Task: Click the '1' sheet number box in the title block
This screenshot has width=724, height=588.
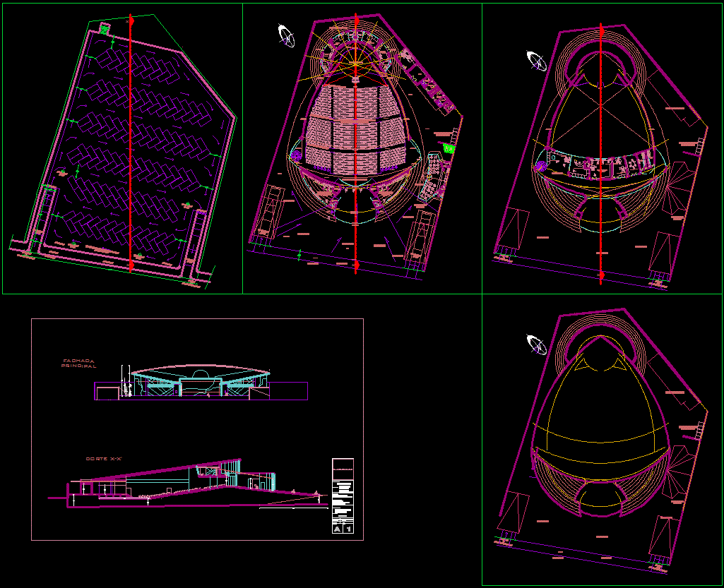Action: pos(348,529)
